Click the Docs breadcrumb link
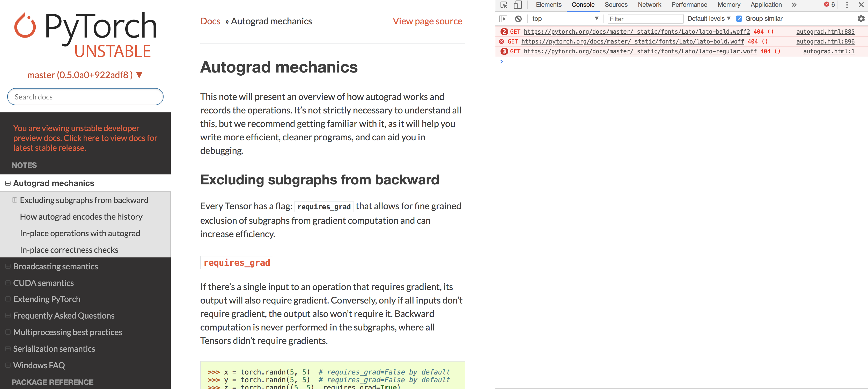868x389 pixels. [210, 21]
